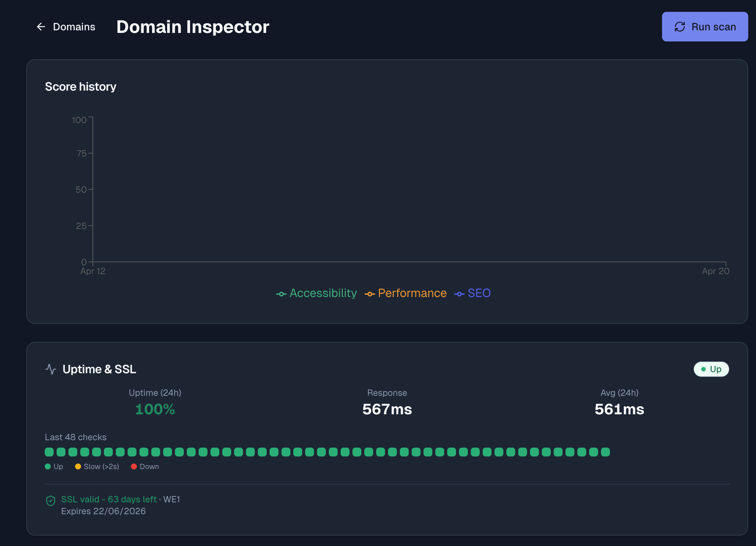
Task: Click the refresh icon inside Run scan button
Action: pyautogui.click(x=680, y=26)
